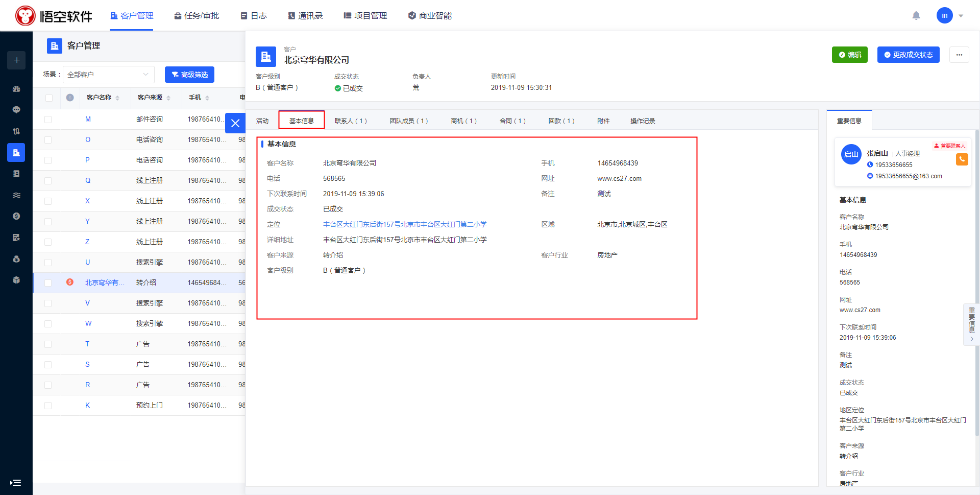Open the dashboard gauge icon in sidebar

[x=16, y=89]
